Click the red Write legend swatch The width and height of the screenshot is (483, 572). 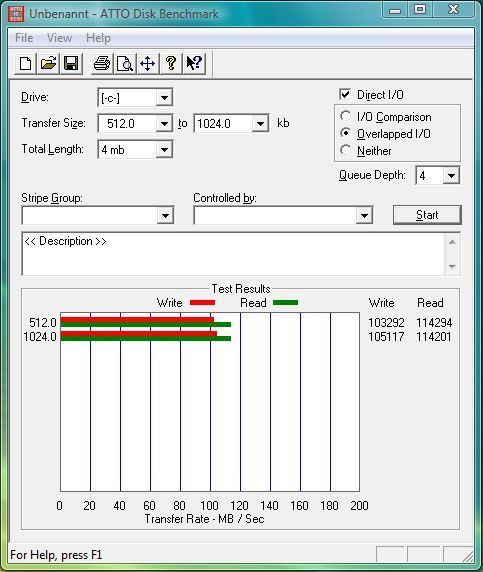coord(202,302)
